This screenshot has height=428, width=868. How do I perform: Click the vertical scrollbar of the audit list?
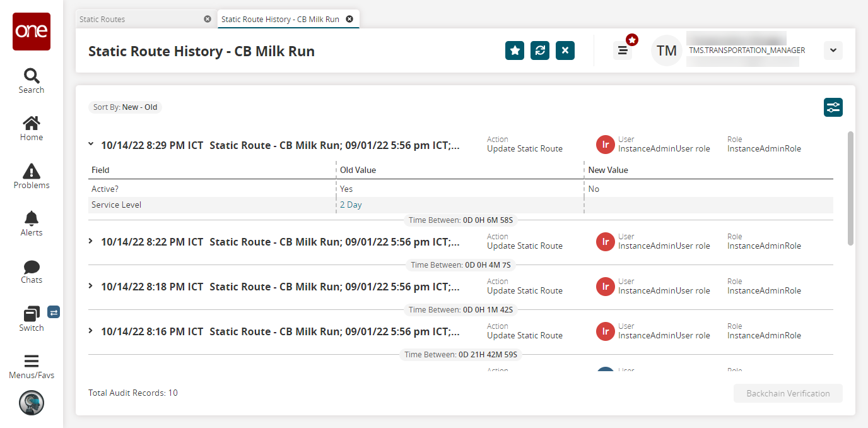(x=850, y=188)
